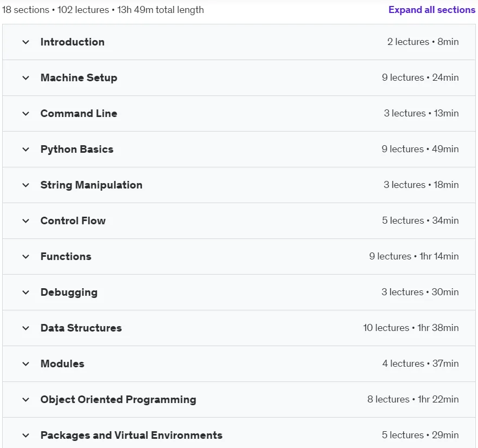Image resolution: width=478 pixels, height=448 pixels.
Task: Expand the Object Oriented Programming chevron
Action: point(26,399)
